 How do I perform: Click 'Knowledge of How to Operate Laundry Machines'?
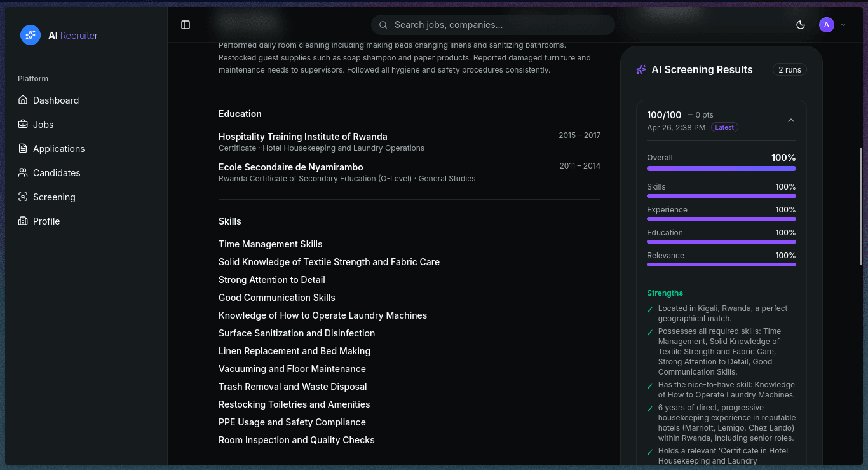point(323,315)
